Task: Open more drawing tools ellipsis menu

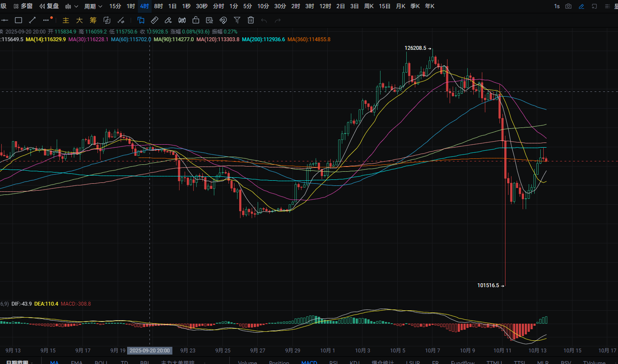Action: [47, 20]
